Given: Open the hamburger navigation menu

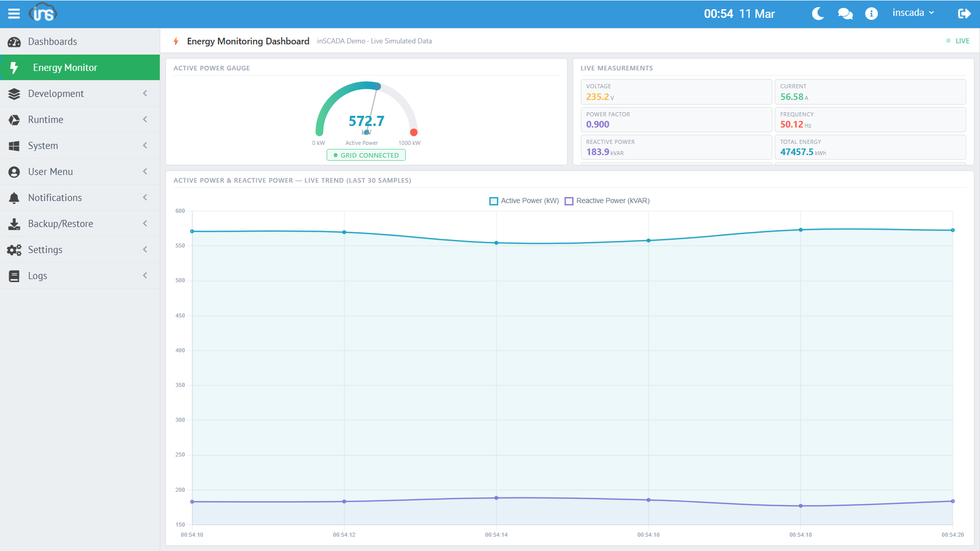Looking at the screenshot, I should (x=14, y=13).
